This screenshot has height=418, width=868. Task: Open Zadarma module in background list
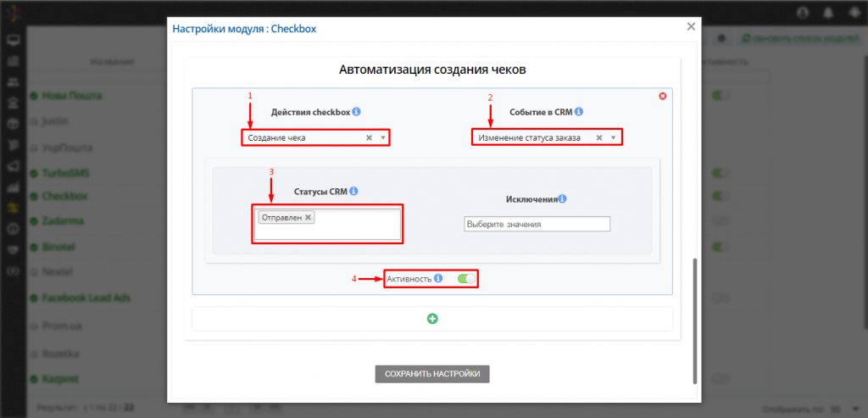(63, 221)
